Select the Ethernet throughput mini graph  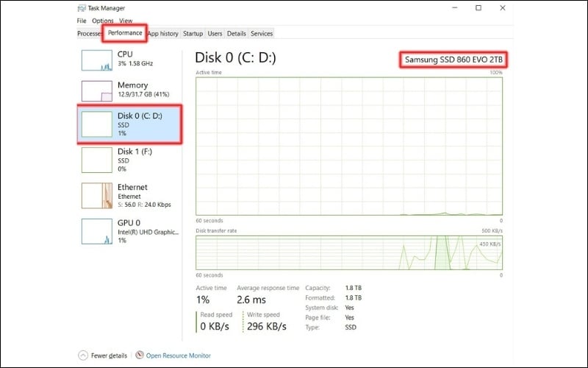click(97, 195)
